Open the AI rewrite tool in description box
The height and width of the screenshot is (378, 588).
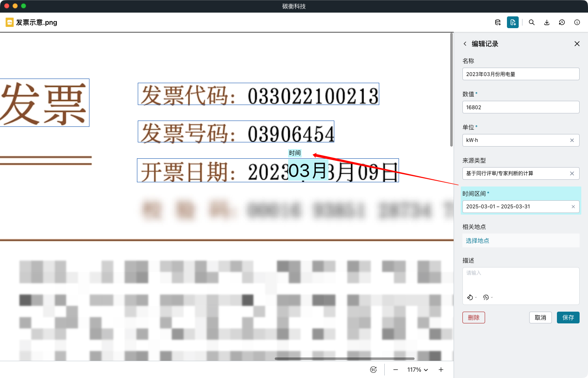pos(470,297)
